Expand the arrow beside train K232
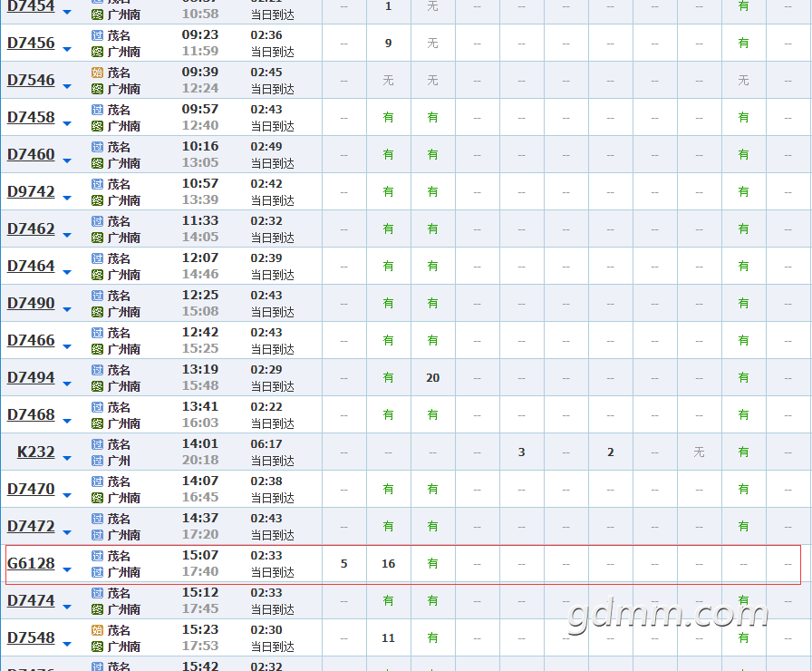The width and height of the screenshot is (812, 671). coord(67,458)
